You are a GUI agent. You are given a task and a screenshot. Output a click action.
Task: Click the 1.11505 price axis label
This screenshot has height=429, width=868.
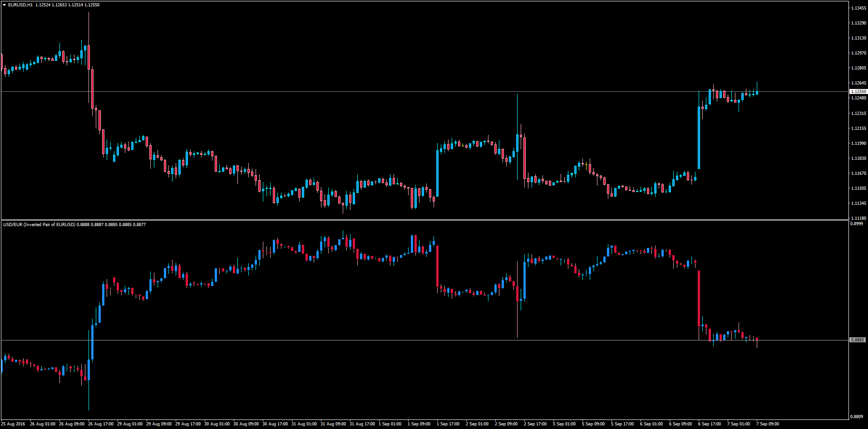tap(858, 188)
